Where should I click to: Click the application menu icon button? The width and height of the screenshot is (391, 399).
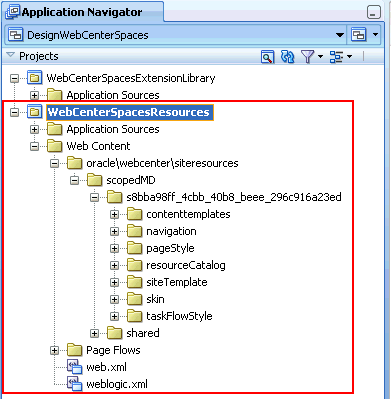click(x=359, y=35)
